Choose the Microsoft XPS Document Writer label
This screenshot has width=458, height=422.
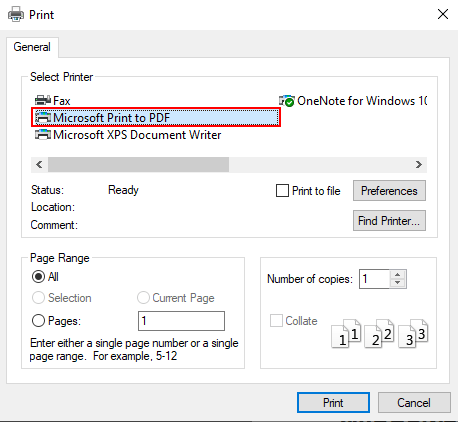(137, 135)
